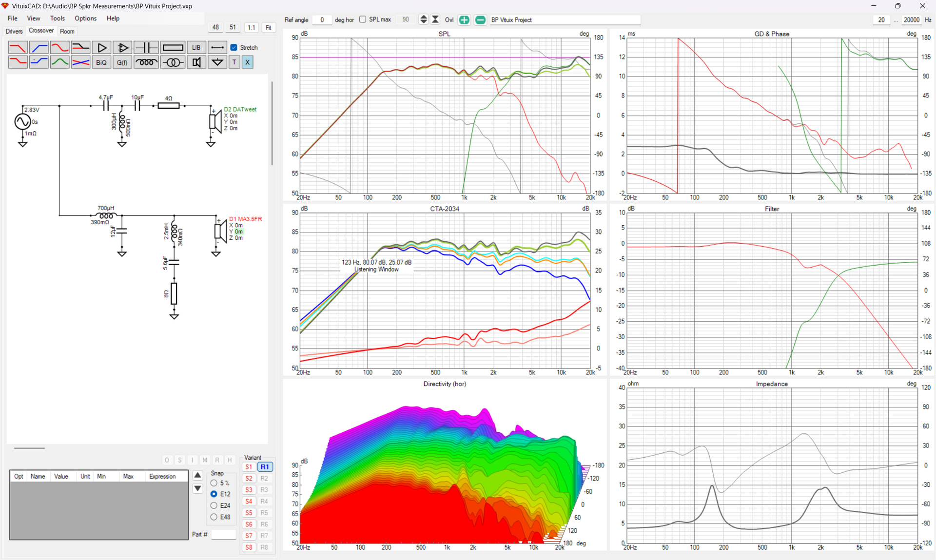Select the resistor component icon
The width and height of the screenshot is (936, 560).
[x=173, y=47]
